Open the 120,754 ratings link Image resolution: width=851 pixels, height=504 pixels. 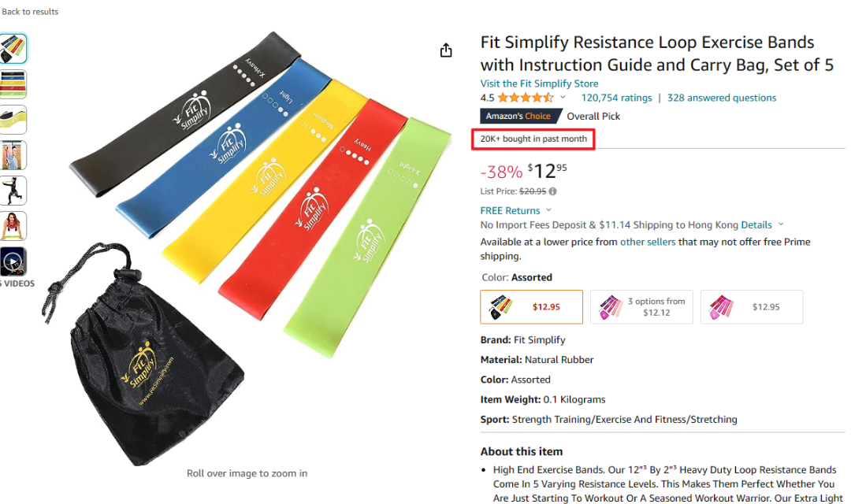(x=616, y=98)
